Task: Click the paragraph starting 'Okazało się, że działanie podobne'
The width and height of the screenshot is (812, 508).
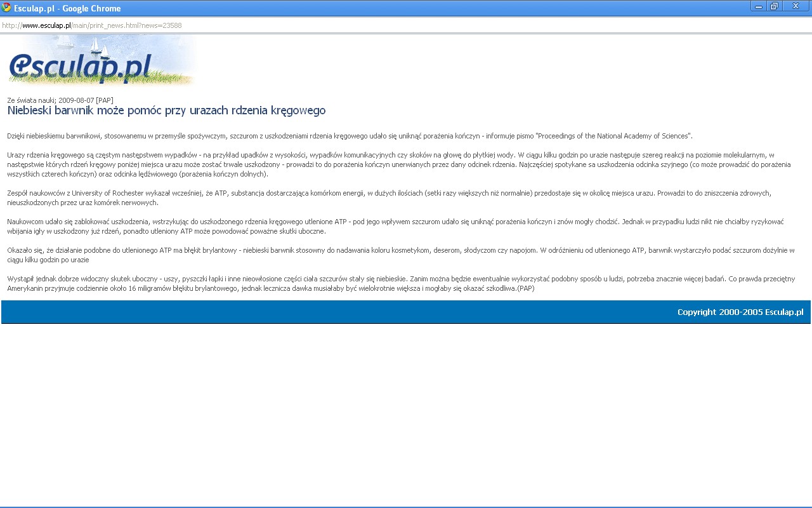Action: point(400,255)
